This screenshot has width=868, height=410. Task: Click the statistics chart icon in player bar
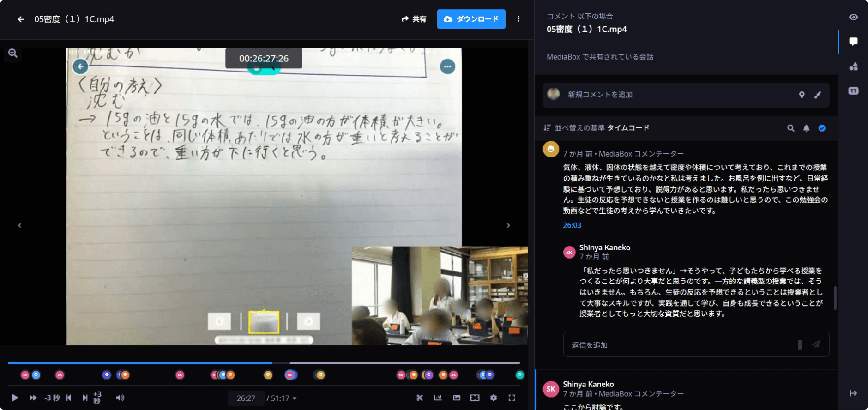point(438,398)
